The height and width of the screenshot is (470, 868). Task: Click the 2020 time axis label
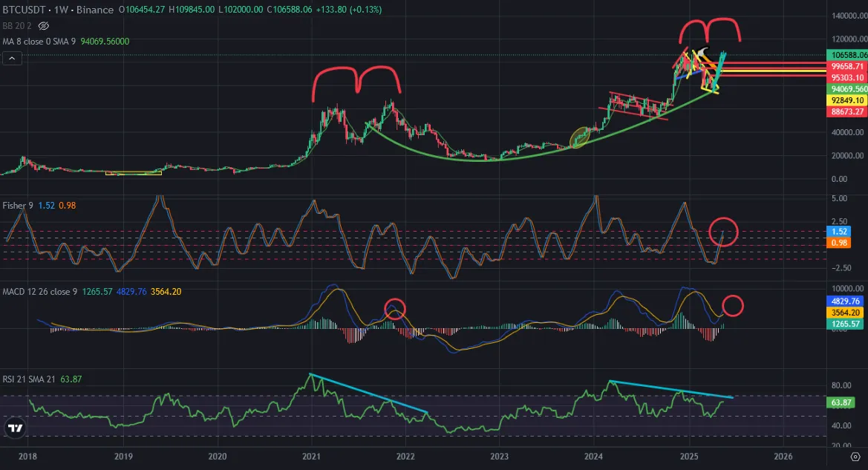pyautogui.click(x=217, y=456)
